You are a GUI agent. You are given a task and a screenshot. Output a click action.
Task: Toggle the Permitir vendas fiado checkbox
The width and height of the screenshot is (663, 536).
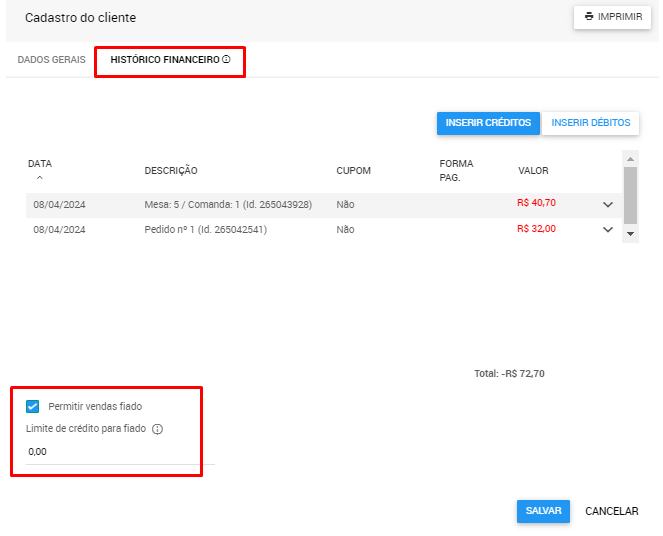33,406
